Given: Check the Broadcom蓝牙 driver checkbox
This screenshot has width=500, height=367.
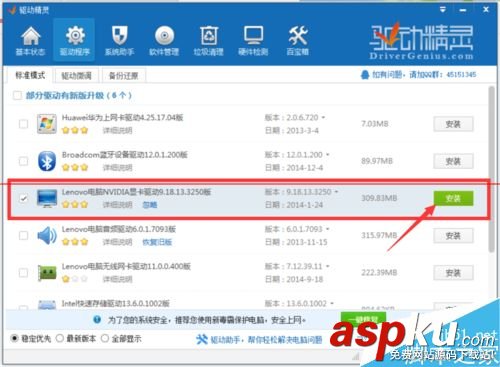Looking at the screenshot, I should [x=23, y=161].
